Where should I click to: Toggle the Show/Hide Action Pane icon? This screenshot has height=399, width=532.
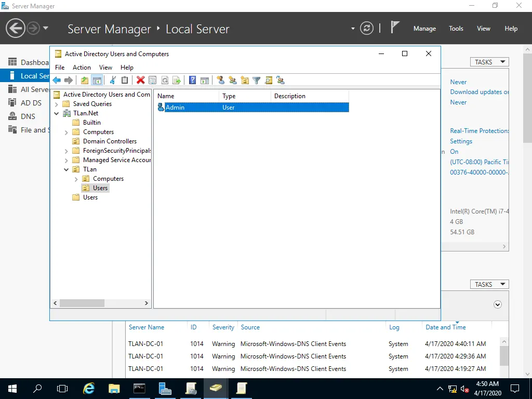point(205,81)
